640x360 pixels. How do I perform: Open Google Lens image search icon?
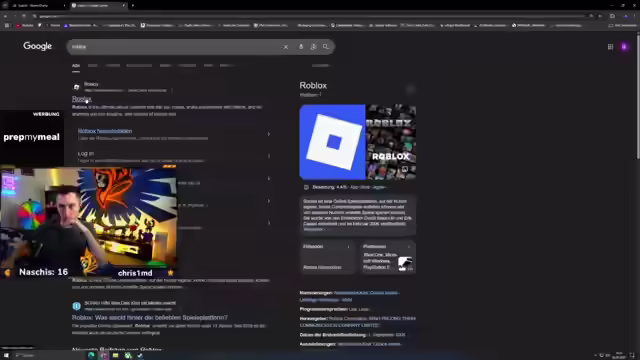313,47
